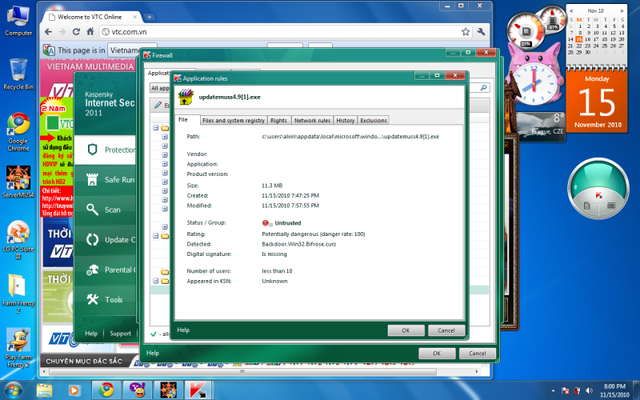This screenshot has width=640, height=400.
Task: Collapse the bottommost folder group in Firewall tree
Action: point(156,281)
